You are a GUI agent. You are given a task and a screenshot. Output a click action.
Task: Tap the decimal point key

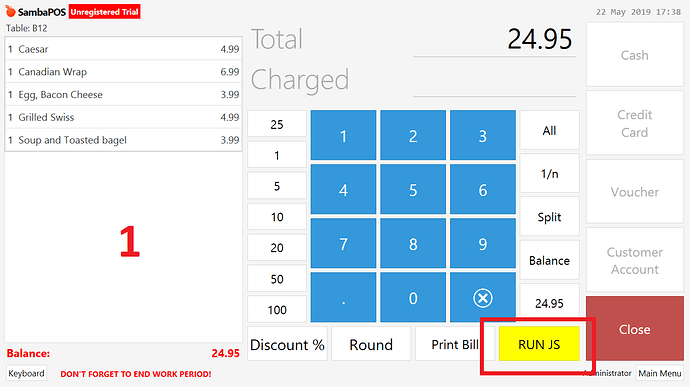coord(343,297)
